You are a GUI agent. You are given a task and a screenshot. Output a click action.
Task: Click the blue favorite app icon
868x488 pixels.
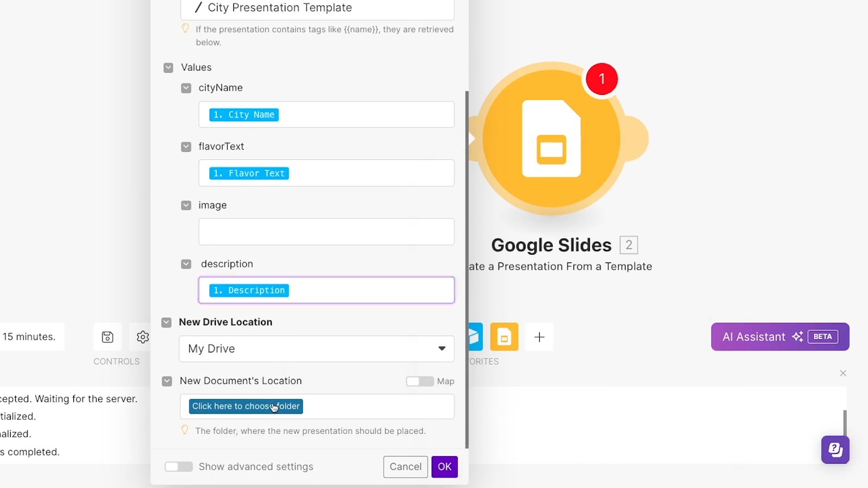tap(475, 337)
